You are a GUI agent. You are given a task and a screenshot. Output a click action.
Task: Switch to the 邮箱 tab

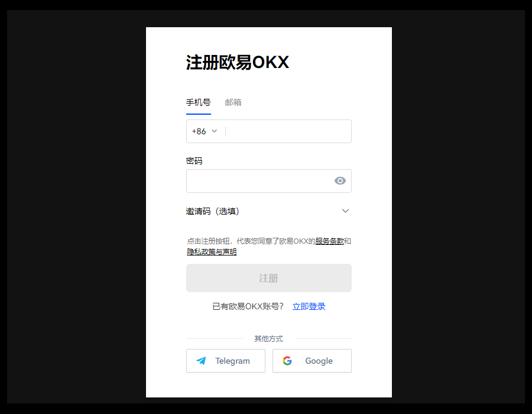coord(233,102)
